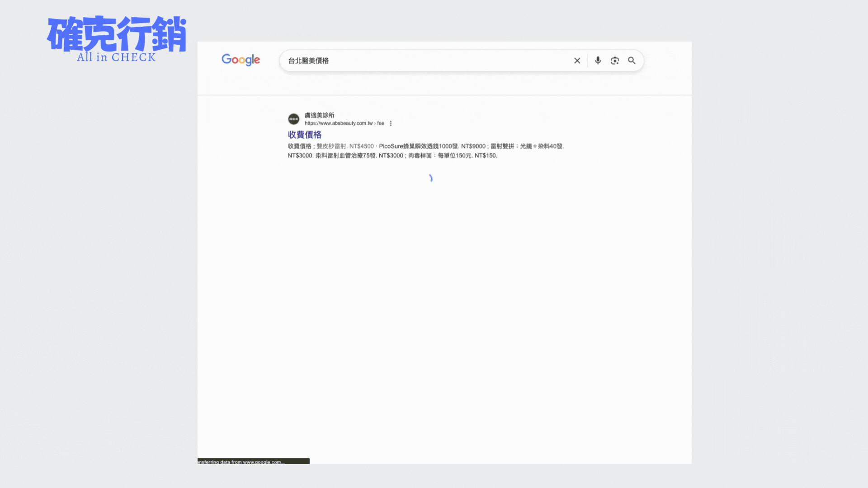This screenshot has width=868, height=488.
Task: Click the www.absbeauty.com.tw URL text
Action: coord(338,123)
